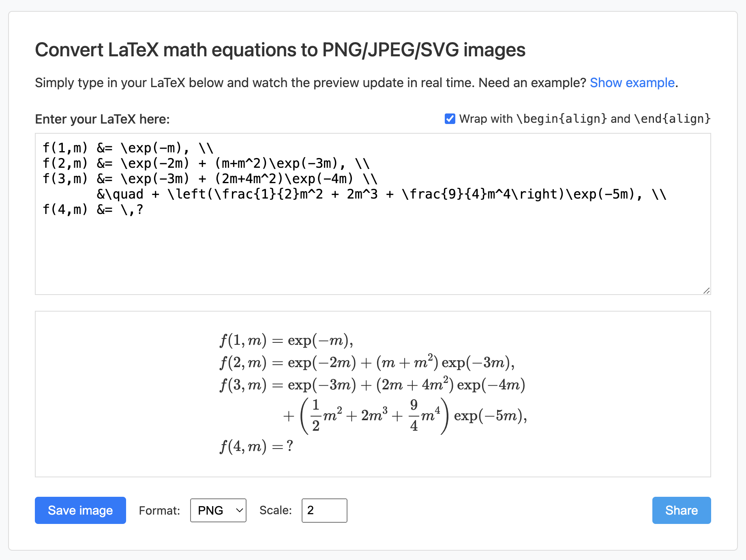The width and height of the screenshot is (746, 560).
Task: Click the "Show example" link
Action: pos(632,83)
